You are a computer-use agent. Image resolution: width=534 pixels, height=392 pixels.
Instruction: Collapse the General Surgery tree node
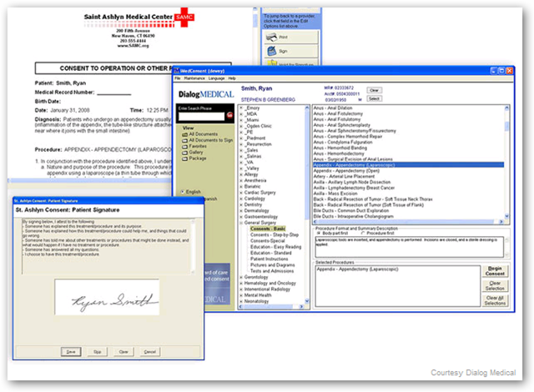pyautogui.click(x=242, y=224)
